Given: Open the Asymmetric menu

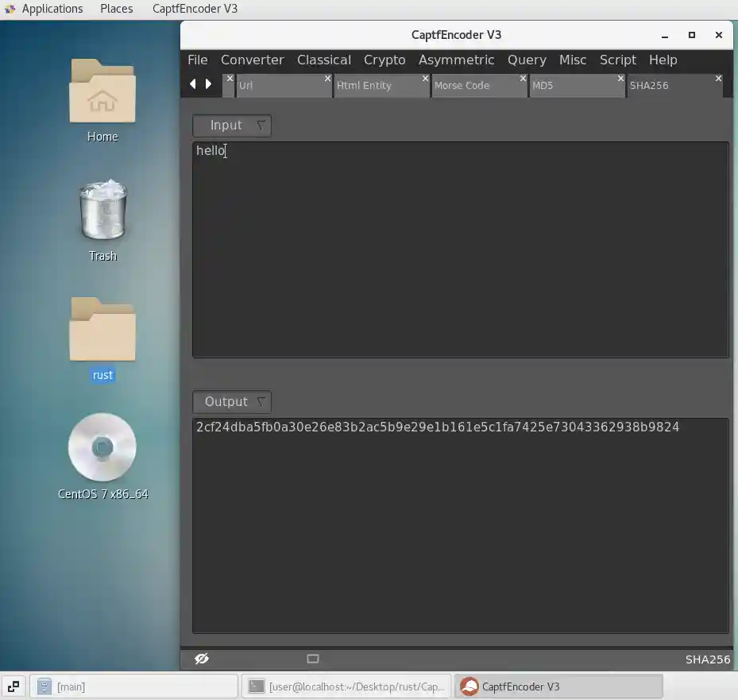Looking at the screenshot, I should tap(457, 60).
